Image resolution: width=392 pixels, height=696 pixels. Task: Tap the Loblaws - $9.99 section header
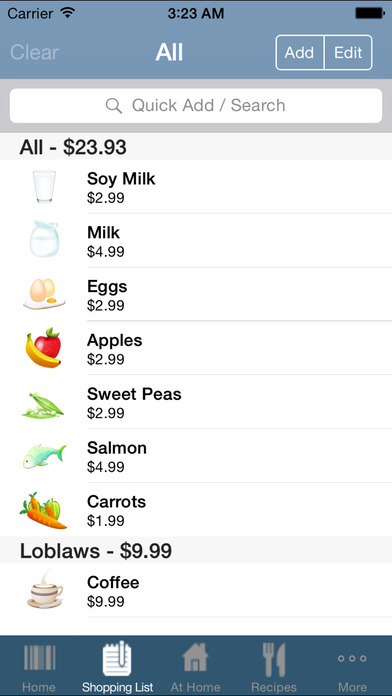(196, 550)
